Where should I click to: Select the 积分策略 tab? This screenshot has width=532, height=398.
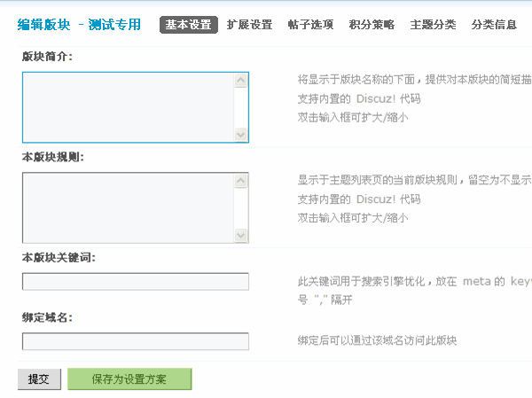[372, 25]
